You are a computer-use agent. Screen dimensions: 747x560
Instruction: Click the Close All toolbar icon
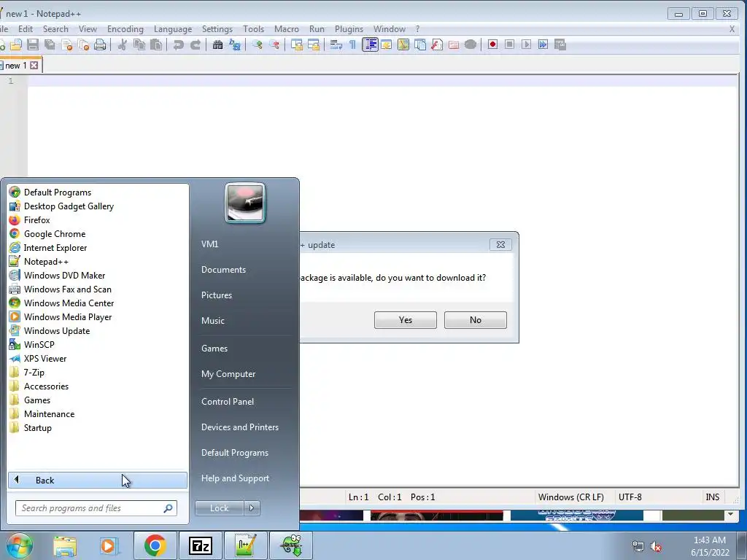[83, 44]
